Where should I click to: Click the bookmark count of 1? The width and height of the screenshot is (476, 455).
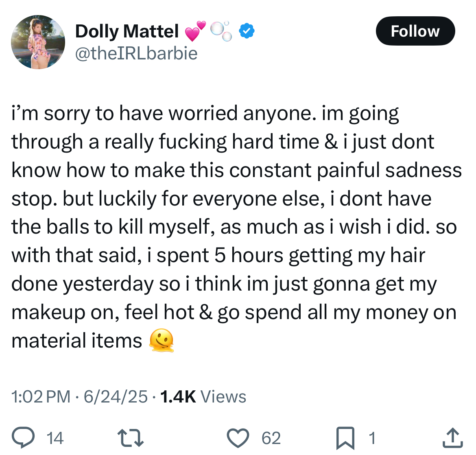point(372,438)
